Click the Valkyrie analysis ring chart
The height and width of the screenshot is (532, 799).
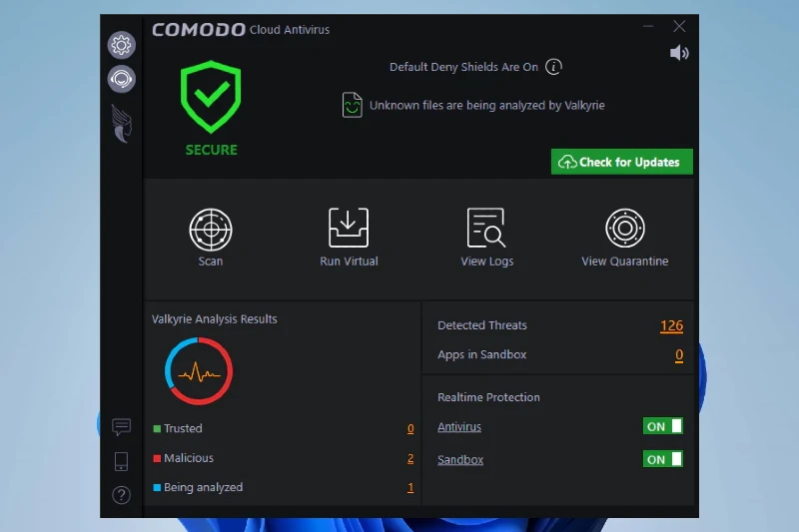coord(199,371)
